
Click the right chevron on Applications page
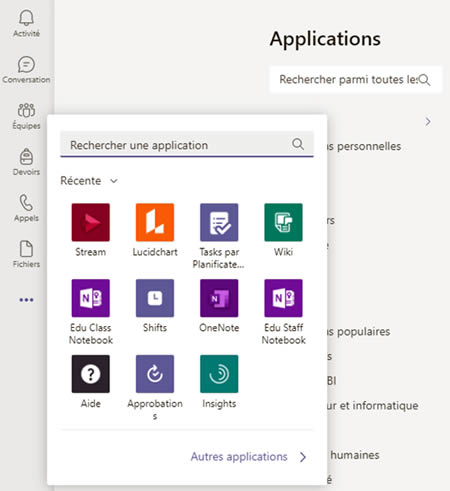[428, 122]
